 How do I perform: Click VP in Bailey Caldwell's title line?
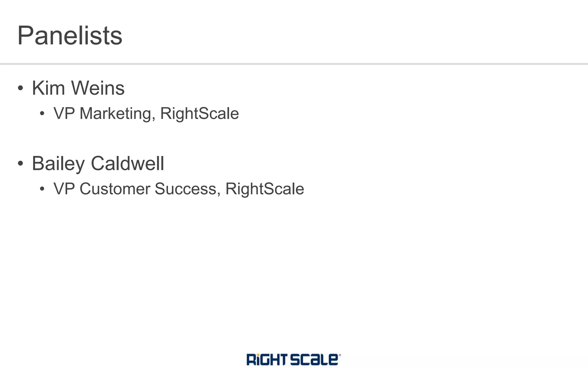pos(64,189)
